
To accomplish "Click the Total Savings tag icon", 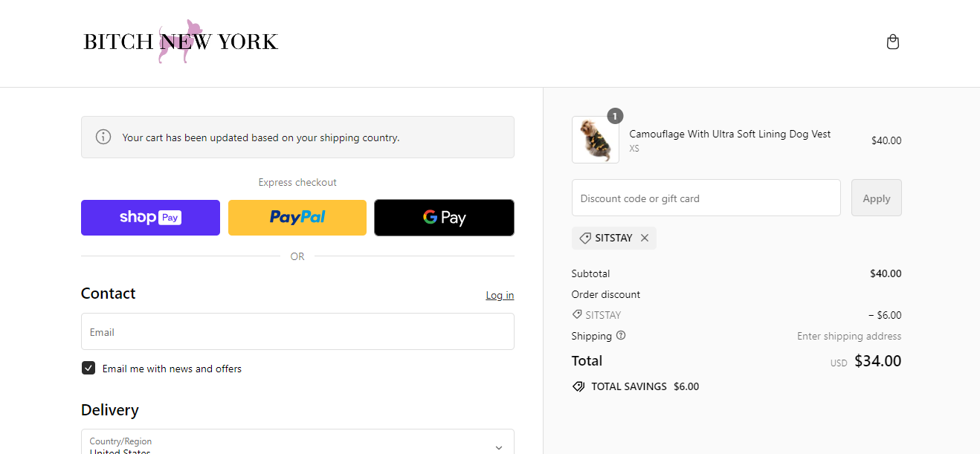I will 578,386.
